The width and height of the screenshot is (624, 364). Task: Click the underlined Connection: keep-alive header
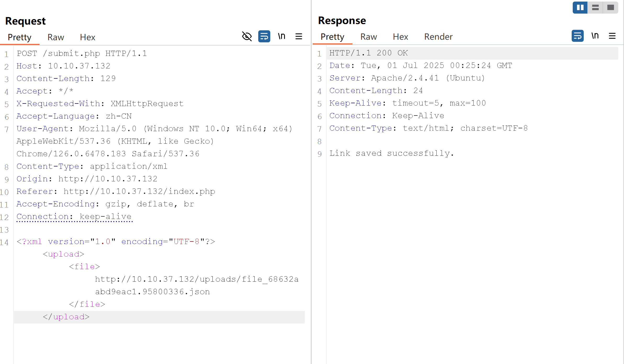coord(74,216)
